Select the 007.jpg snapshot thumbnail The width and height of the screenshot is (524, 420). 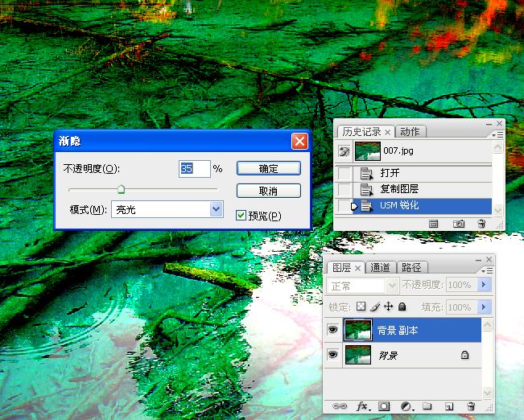pos(367,151)
